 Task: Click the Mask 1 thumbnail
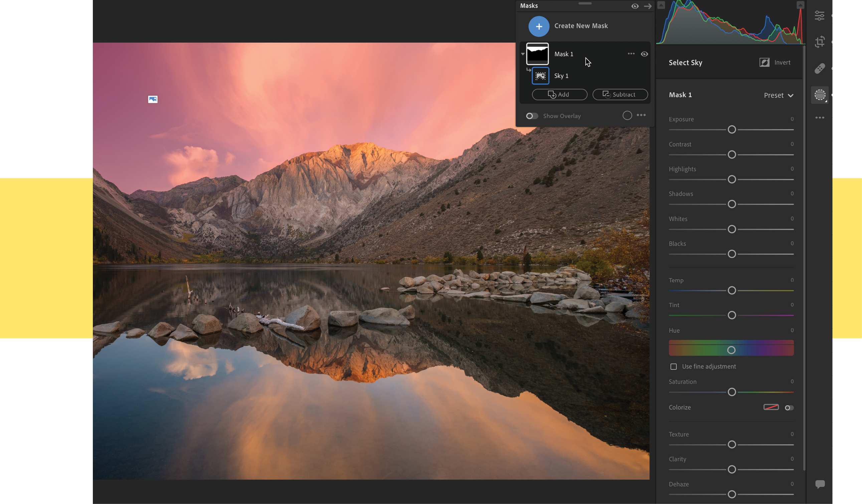(x=537, y=54)
